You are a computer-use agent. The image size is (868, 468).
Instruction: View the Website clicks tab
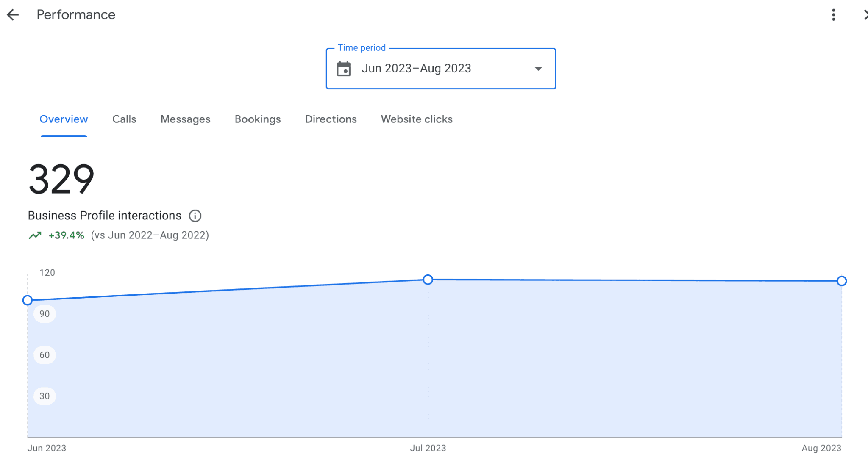pyautogui.click(x=417, y=119)
